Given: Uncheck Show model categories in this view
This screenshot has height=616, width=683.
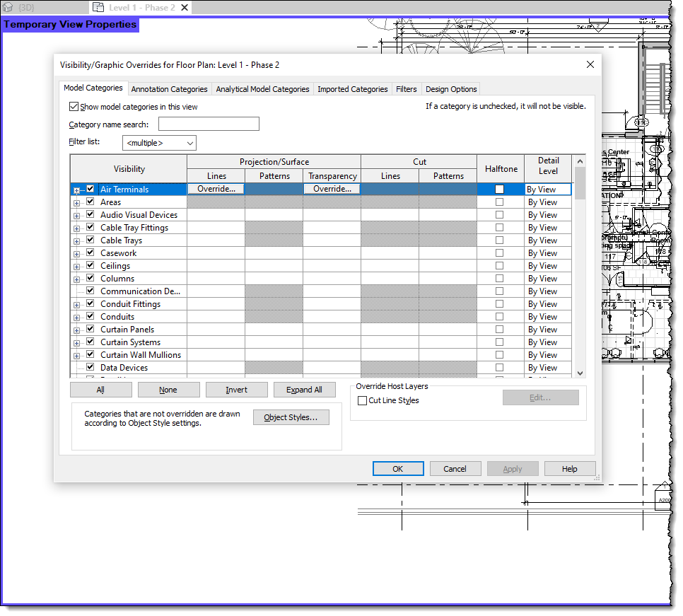Looking at the screenshot, I should 74,106.
